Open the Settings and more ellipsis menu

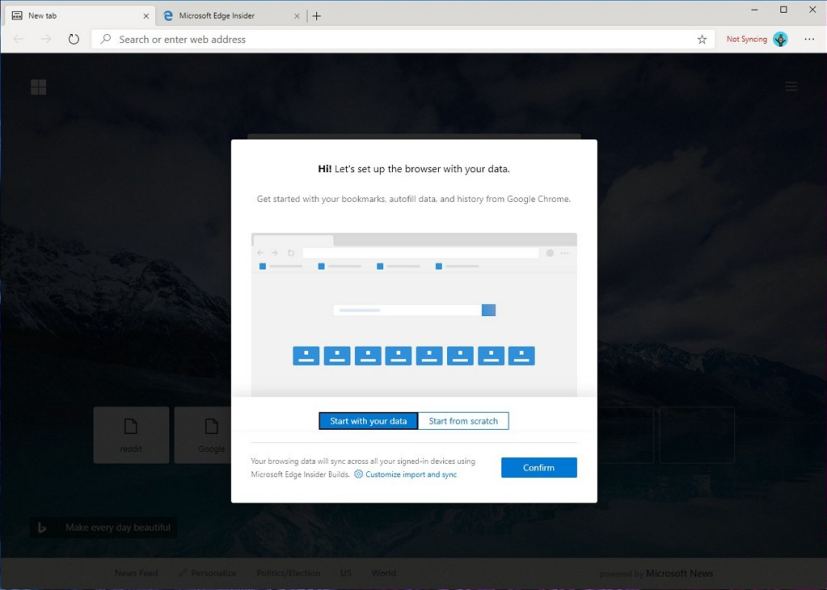(810, 39)
